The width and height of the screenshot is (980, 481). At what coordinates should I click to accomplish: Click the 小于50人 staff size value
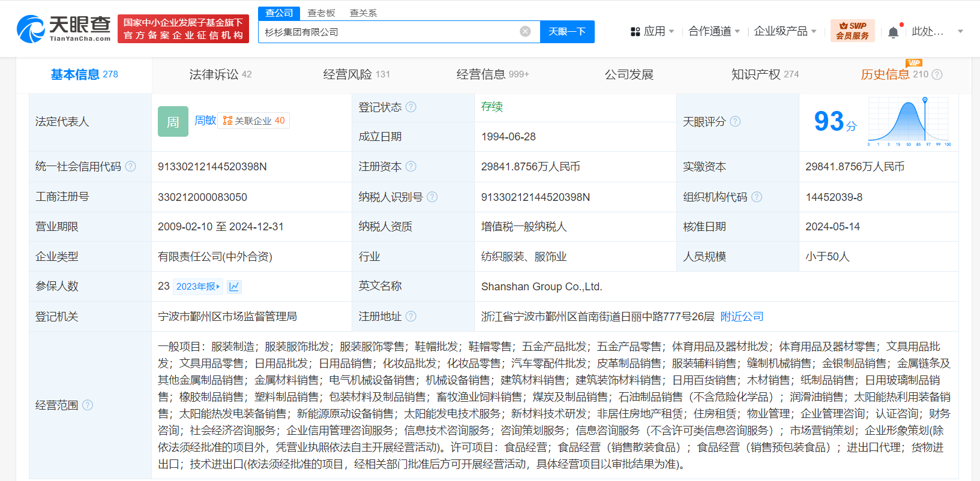(x=827, y=257)
